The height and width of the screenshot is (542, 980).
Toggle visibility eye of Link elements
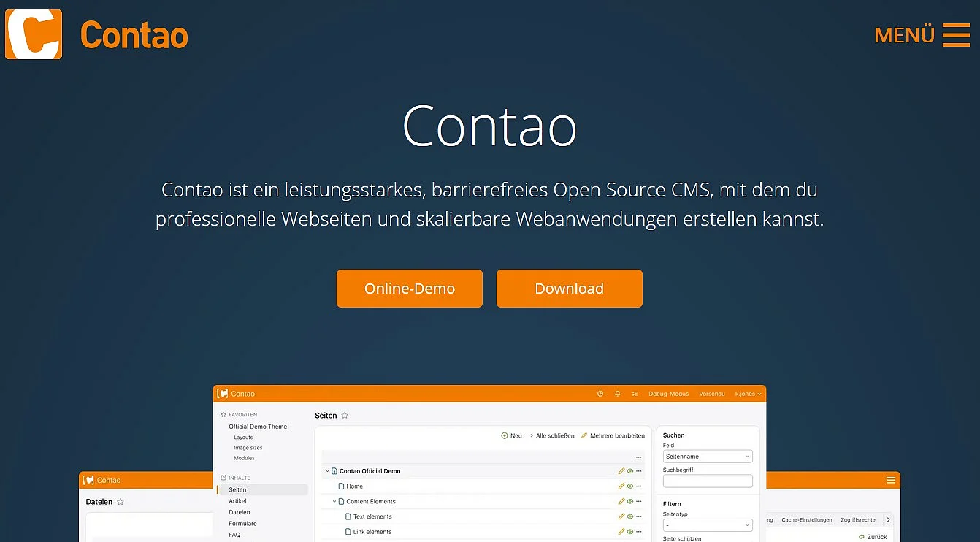tap(630, 532)
